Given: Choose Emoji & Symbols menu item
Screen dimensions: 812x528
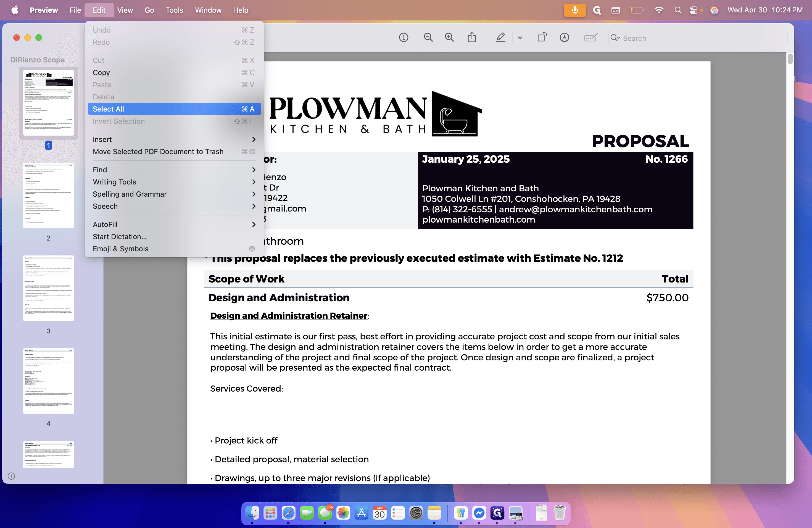Looking at the screenshot, I should pos(174,249).
